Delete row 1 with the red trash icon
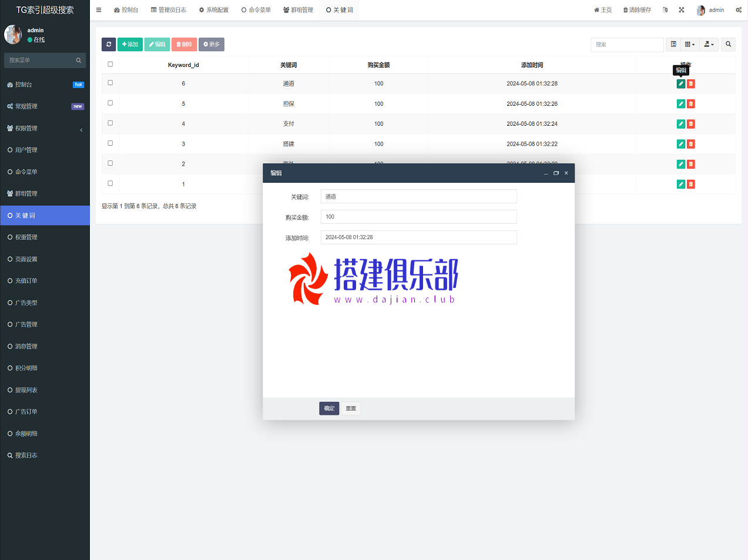This screenshot has height=560, width=748. point(691,184)
